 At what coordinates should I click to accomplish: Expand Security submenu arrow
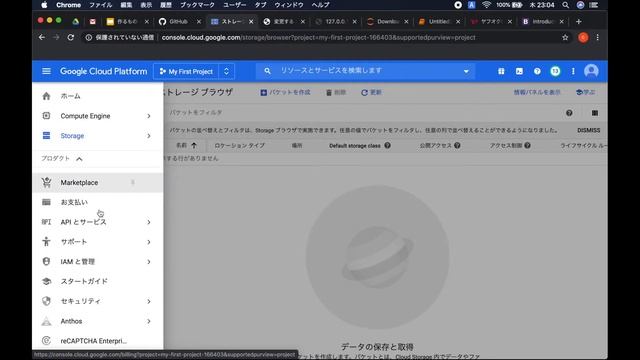pyautogui.click(x=149, y=301)
